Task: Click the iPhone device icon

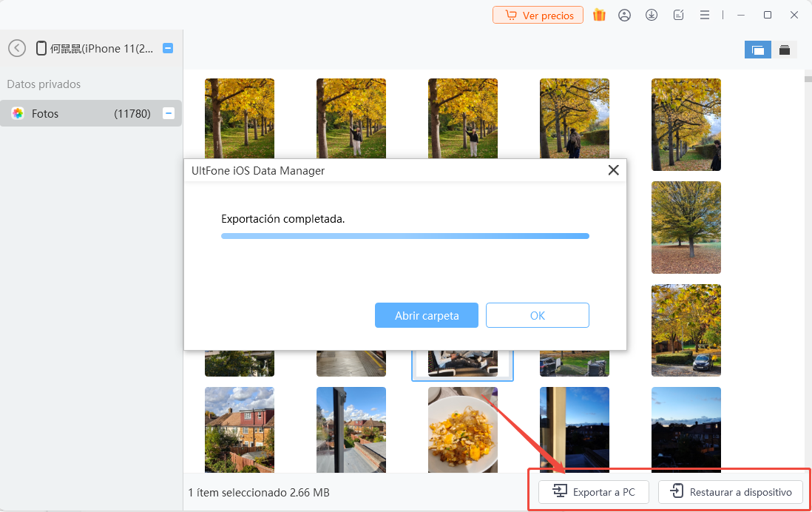Action: pos(41,48)
